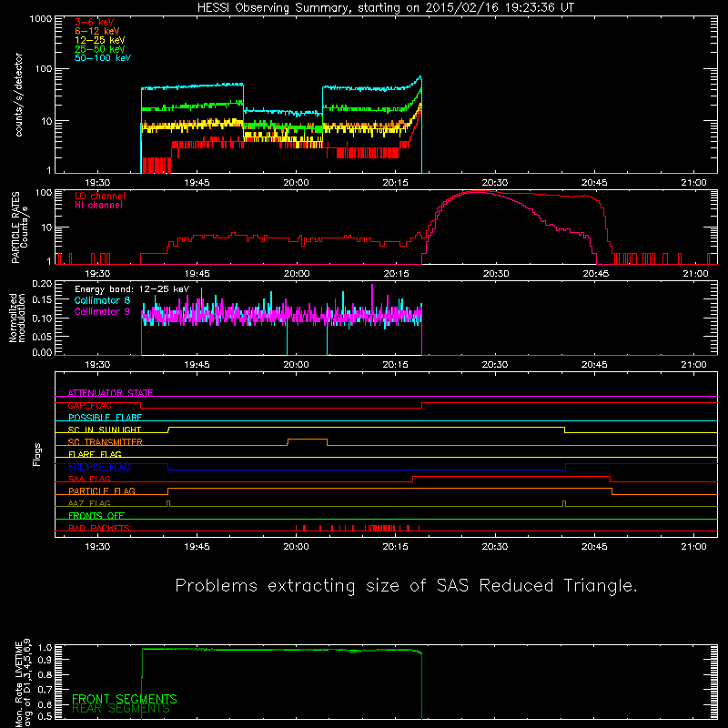Click the SAS Reduced Triangle problem message
Viewport: 728px width, 728px height.
(406, 585)
